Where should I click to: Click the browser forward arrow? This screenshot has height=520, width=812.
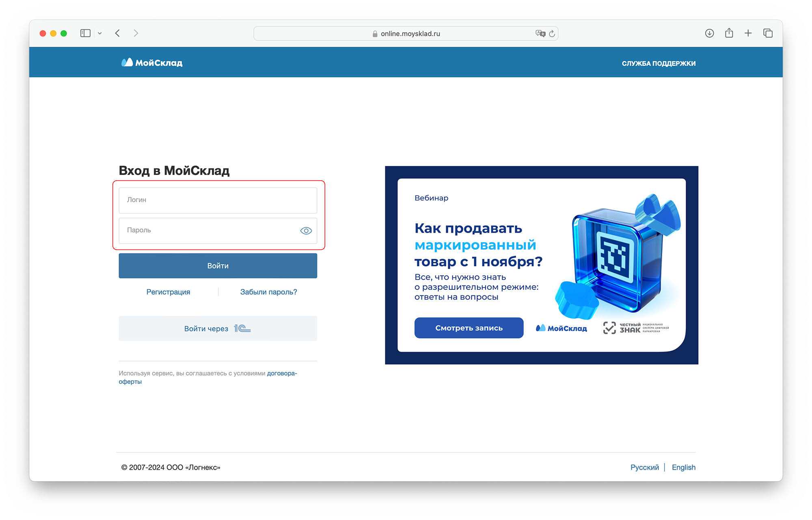[x=136, y=33]
